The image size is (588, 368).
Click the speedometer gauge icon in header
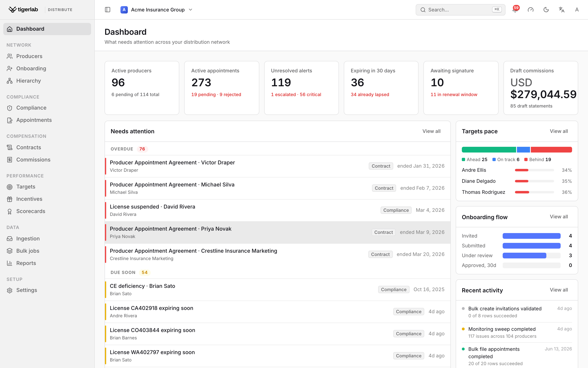coord(530,10)
